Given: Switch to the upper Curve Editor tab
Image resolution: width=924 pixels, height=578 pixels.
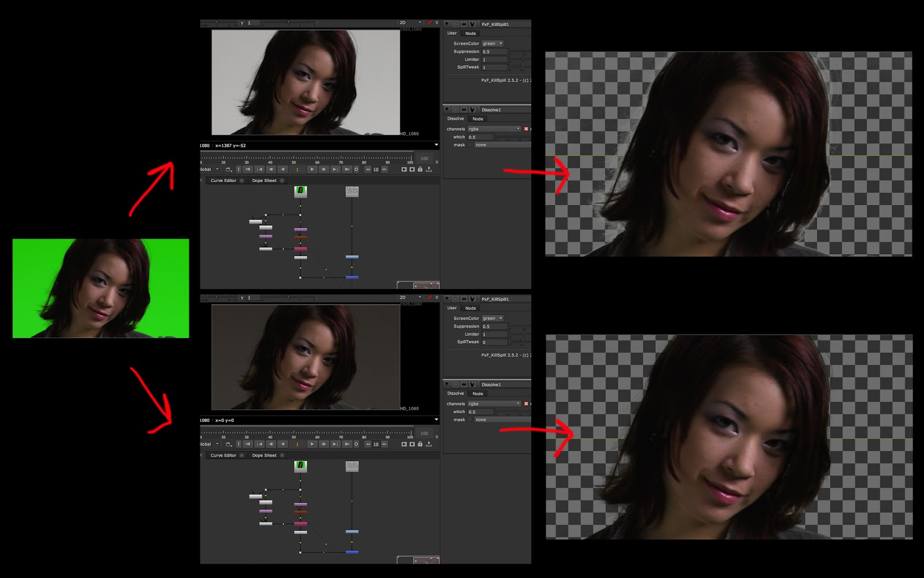Looking at the screenshot, I should 223,180.
